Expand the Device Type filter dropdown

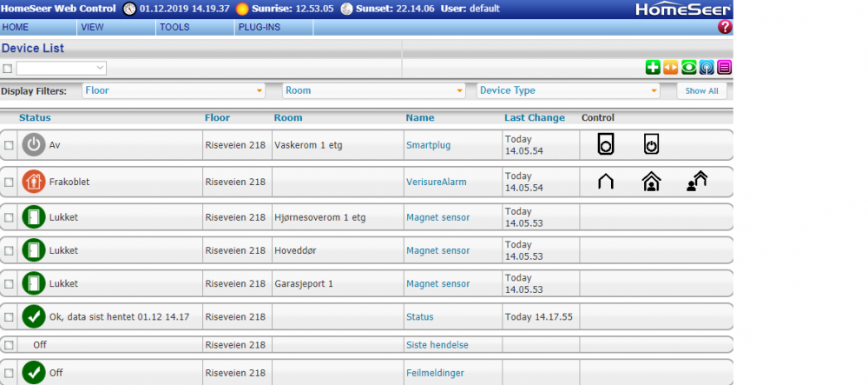click(x=569, y=90)
